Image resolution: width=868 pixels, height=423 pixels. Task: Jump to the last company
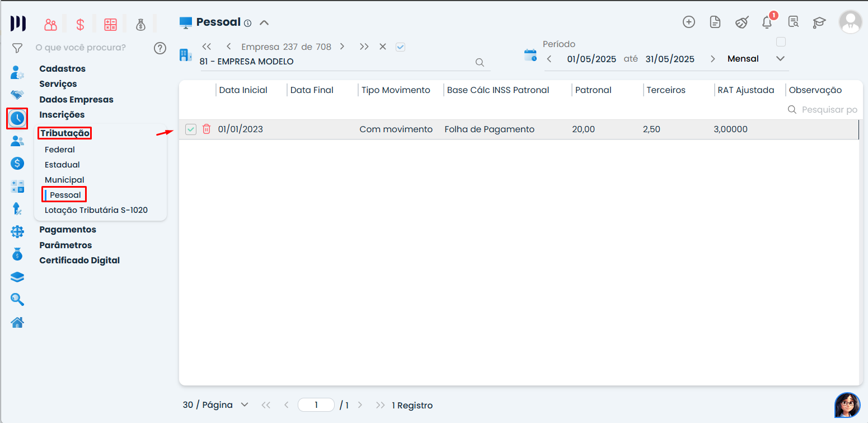tap(364, 47)
